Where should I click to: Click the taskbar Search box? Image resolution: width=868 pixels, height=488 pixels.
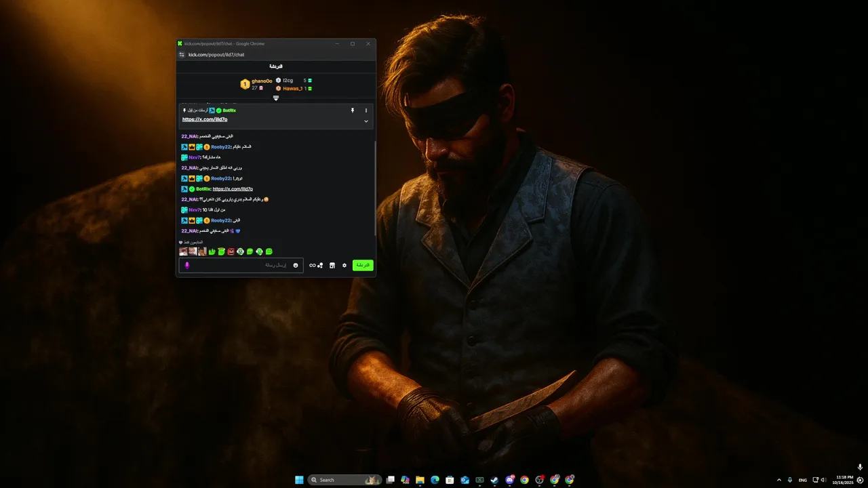pyautogui.click(x=344, y=480)
